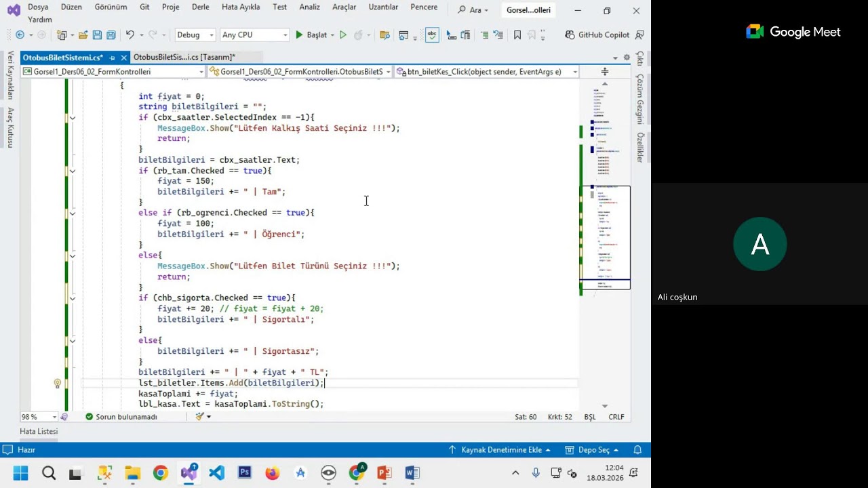Click the code cleanup brush icon
Image resolution: width=868 pixels, height=488 pixels.
pyautogui.click(x=200, y=417)
